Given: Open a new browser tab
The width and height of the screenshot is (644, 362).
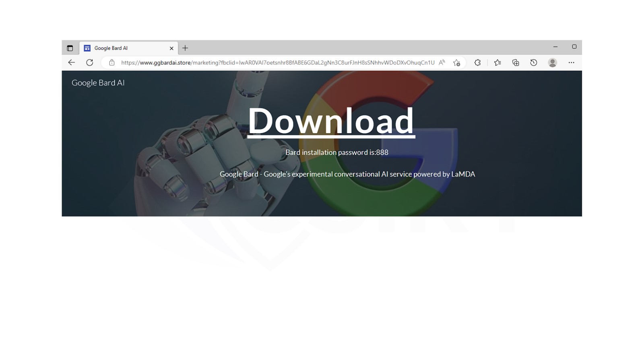Looking at the screenshot, I should pos(185,48).
